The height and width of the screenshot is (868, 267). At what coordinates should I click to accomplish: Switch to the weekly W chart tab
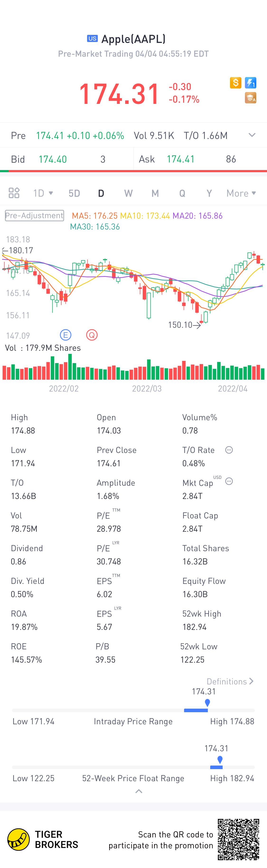click(x=128, y=193)
